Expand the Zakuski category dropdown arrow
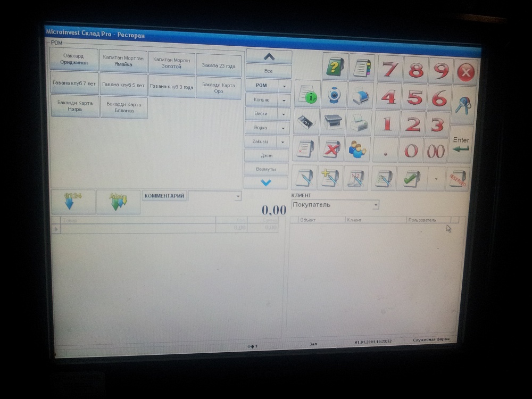 click(282, 142)
